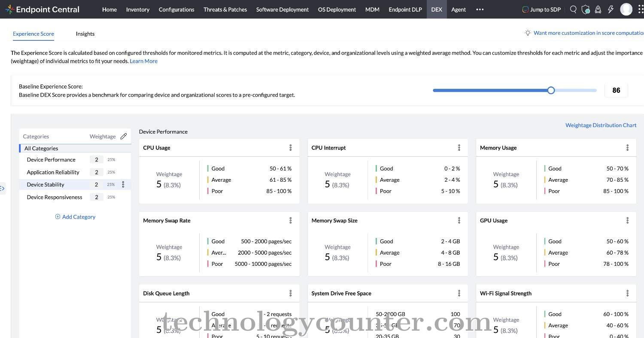Open the Agent menu
Viewport: 644px width, 338px height.
pyautogui.click(x=459, y=9)
